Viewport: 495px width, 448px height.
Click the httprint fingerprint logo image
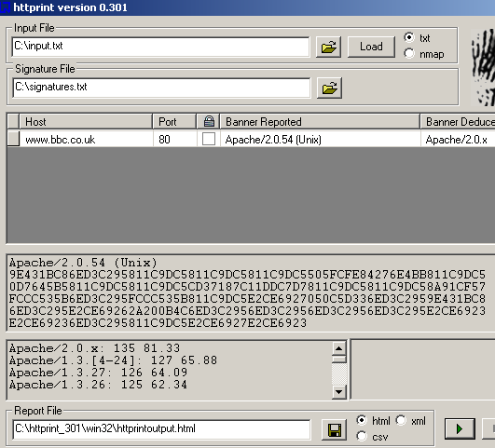[483, 67]
